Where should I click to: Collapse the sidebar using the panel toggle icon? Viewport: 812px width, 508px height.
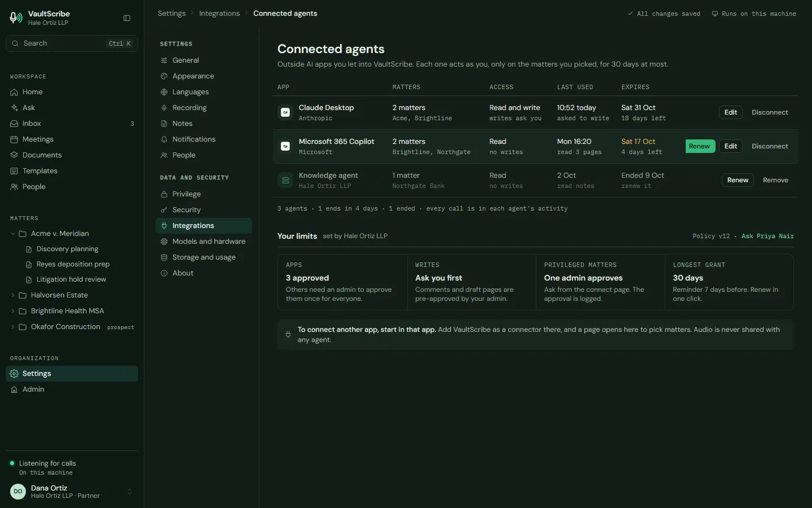click(127, 18)
